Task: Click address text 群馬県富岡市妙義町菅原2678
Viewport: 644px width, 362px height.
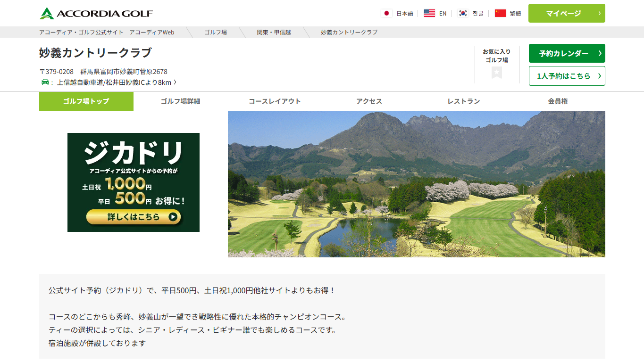Action: point(124,72)
